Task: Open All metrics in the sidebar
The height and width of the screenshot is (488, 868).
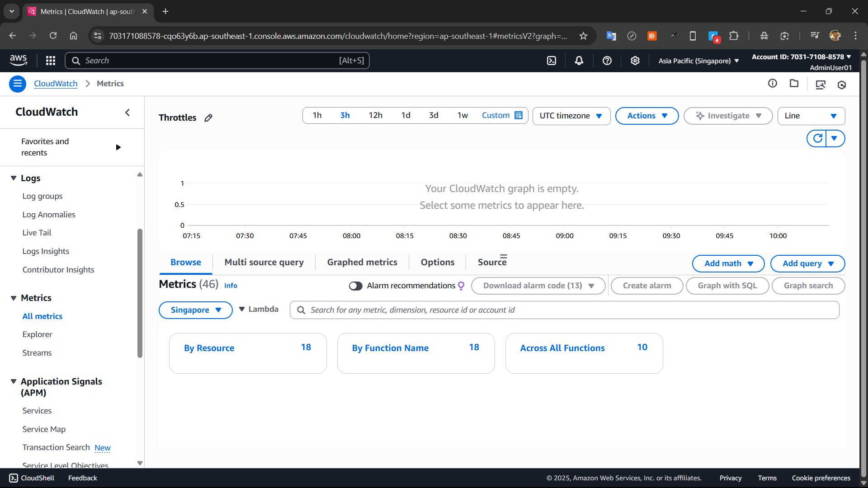Action: click(x=42, y=316)
